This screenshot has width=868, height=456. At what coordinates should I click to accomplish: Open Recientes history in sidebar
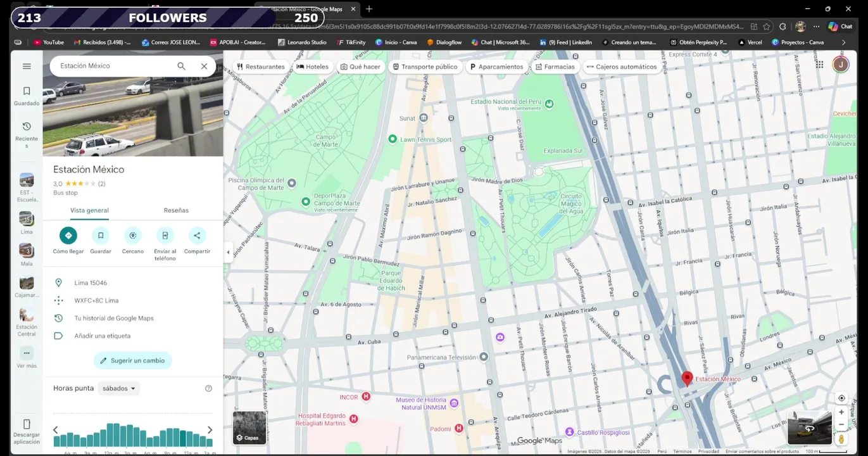click(27, 134)
